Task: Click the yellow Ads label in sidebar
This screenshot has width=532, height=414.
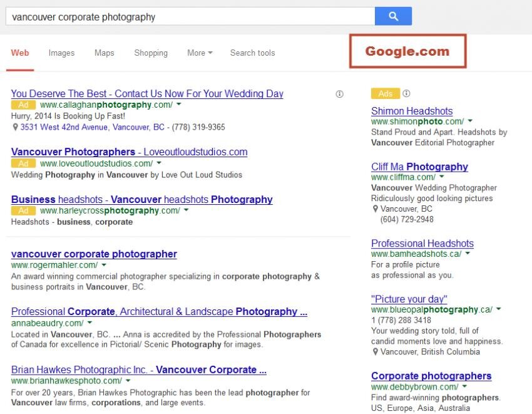Action: (386, 93)
